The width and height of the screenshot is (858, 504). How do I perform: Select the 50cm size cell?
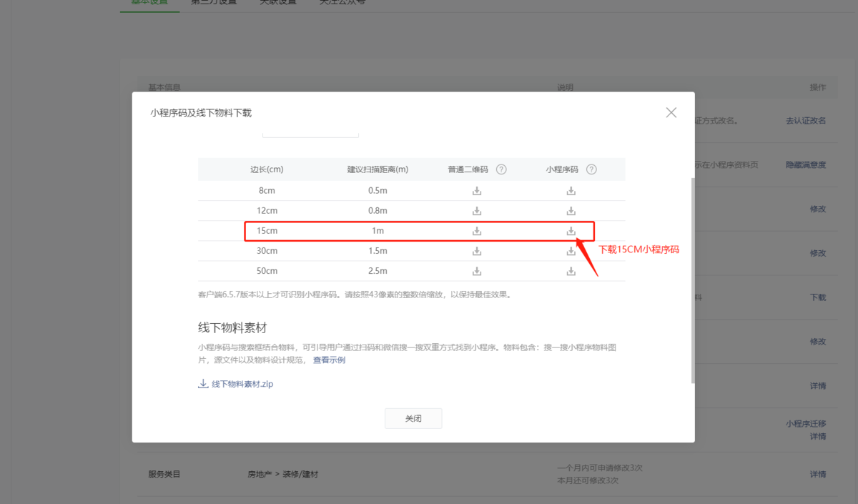tap(267, 271)
